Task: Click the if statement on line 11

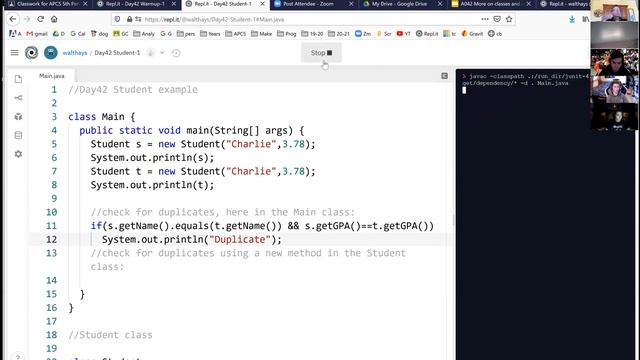Action: tap(262, 226)
